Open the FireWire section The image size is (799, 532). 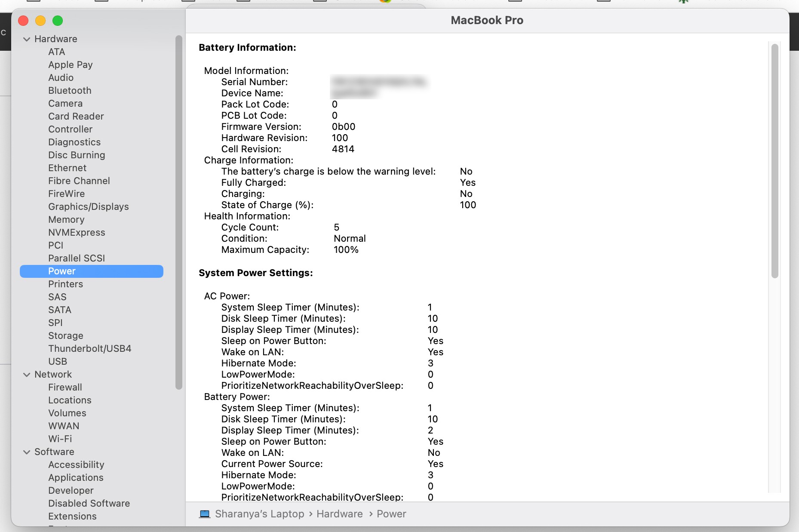coord(67,194)
